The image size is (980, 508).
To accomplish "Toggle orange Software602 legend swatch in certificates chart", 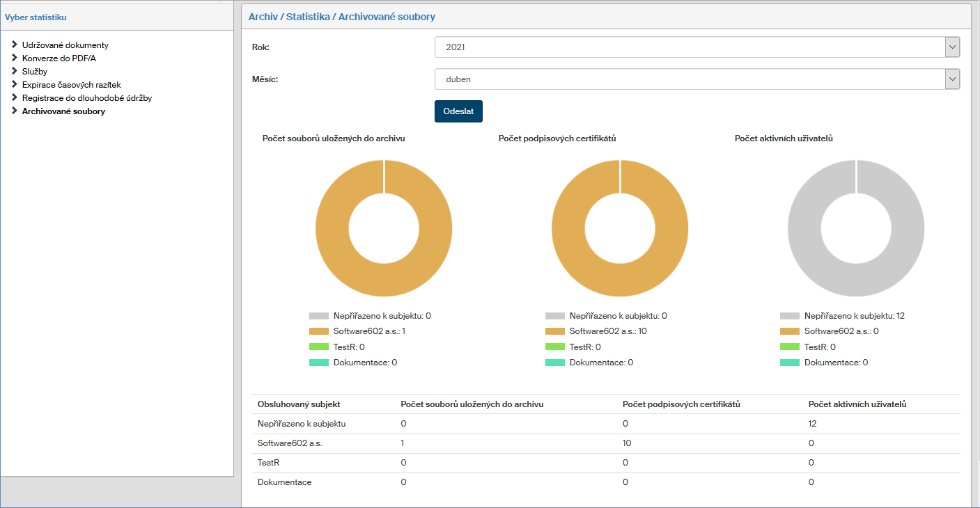I will pyautogui.click(x=555, y=331).
